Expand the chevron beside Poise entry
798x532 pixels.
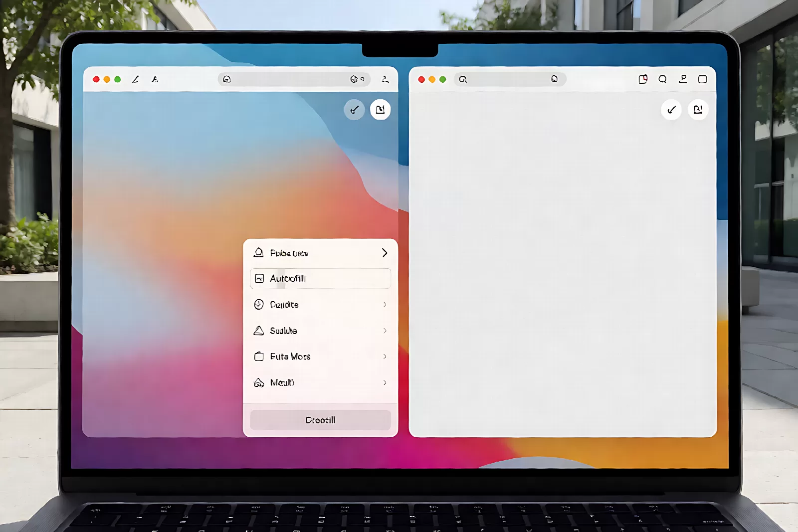[x=385, y=253]
